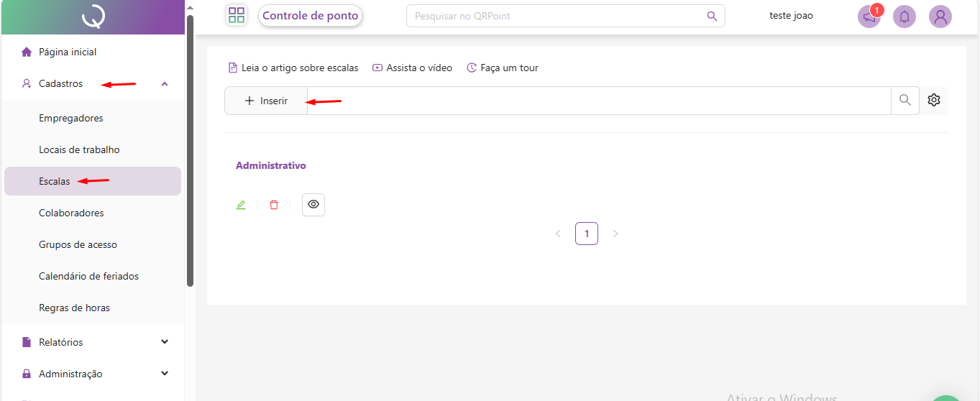Go to Página inicial
The height and width of the screenshot is (401, 980).
coord(67,52)
